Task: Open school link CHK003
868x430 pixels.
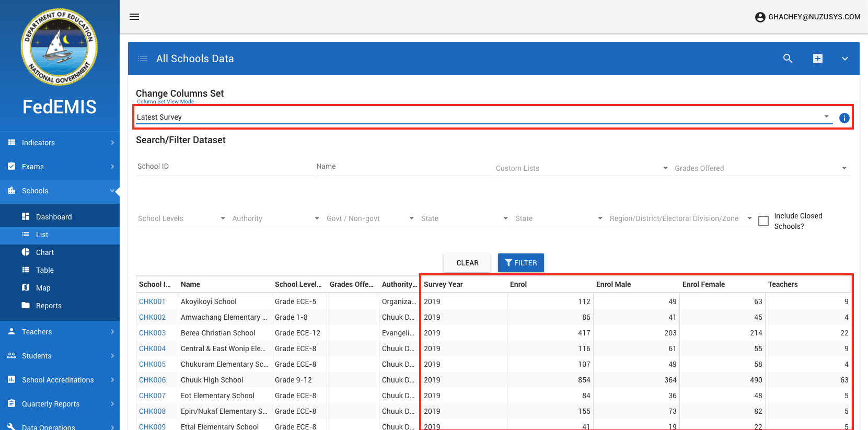Action: pos(152,333)
